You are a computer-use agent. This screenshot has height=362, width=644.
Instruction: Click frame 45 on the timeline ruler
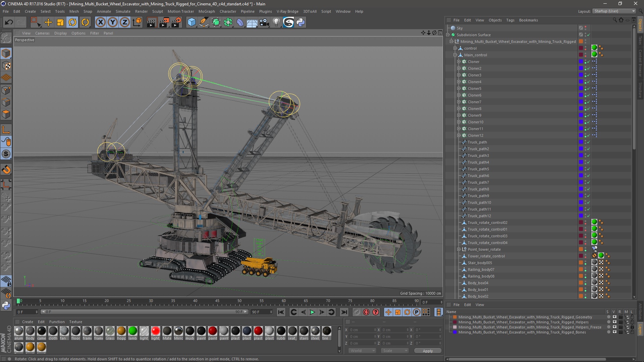coord(217,301)
